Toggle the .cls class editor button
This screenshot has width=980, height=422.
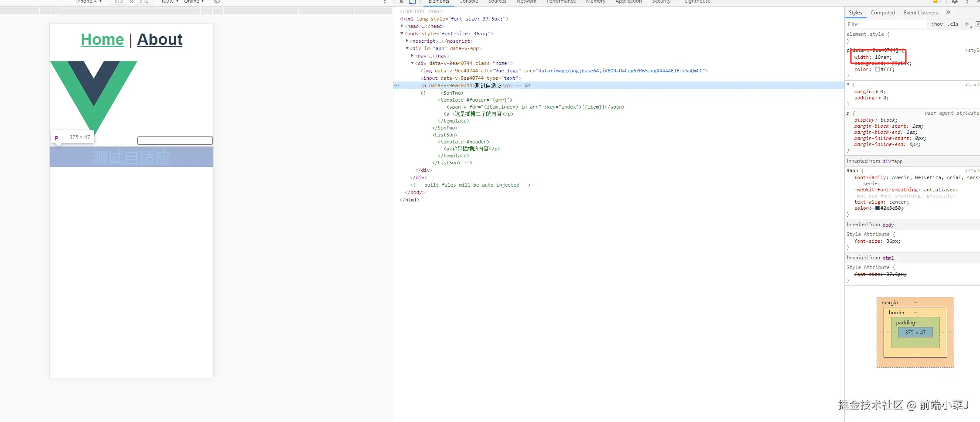(x=953, y=24)
